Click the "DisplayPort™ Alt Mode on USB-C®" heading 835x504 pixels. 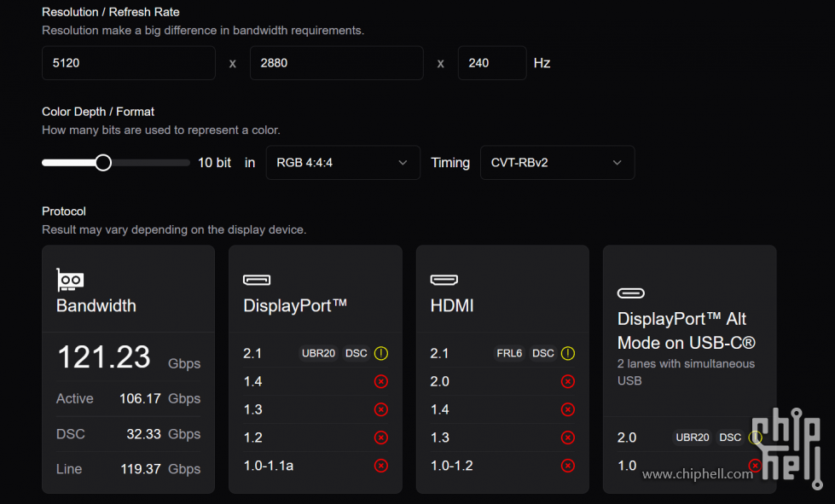(x=687, y=331)
